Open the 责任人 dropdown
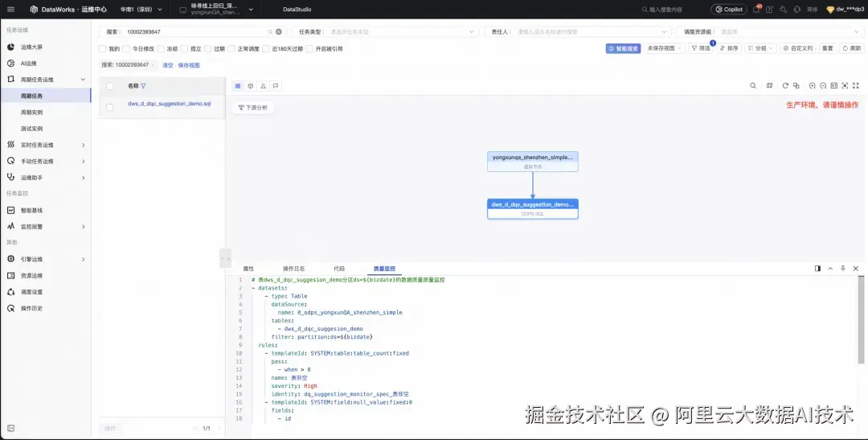The height and width of the screenshot is (440, 868). click(578, 32)
